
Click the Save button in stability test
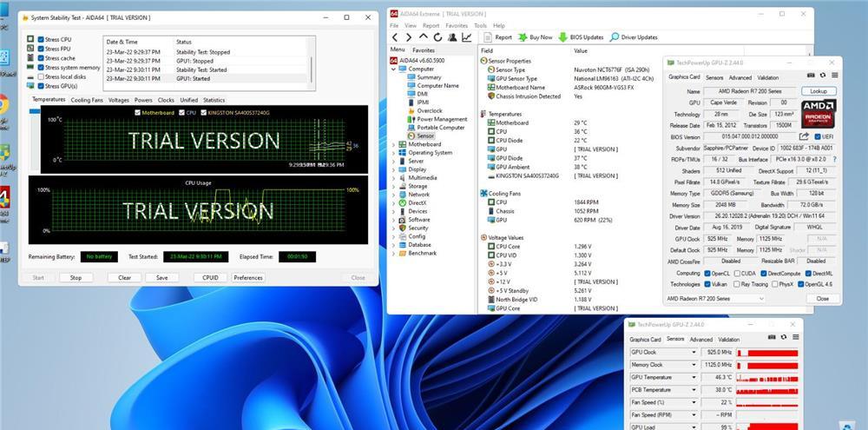(162, 278)
